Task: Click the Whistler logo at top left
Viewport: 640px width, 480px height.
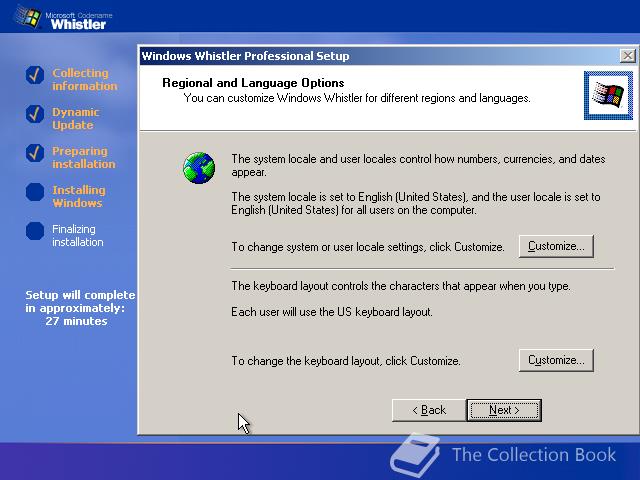Action: pos(62,18)
